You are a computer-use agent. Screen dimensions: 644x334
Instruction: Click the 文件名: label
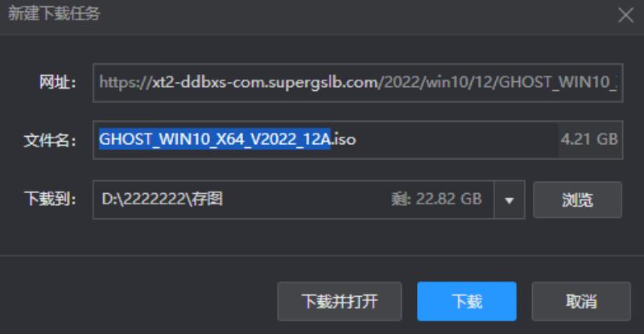coord(50,141)
